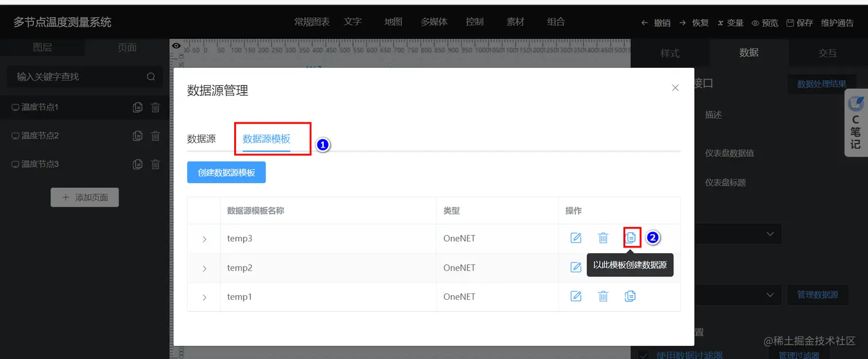Click 数据源模板名称 column header
This screenshot has width=868, height=359.
255,211
